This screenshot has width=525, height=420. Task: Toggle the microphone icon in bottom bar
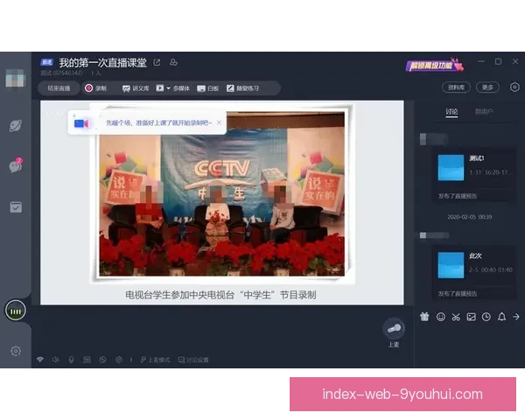pyautogui.click(x=72, y=360)
